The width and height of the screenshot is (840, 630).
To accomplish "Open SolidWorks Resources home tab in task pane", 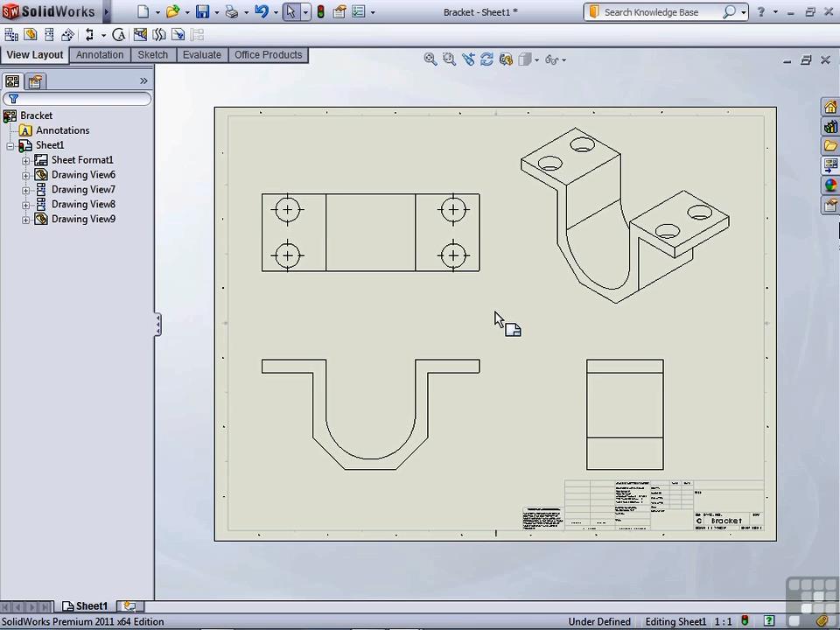I will (x=830, y=107).
